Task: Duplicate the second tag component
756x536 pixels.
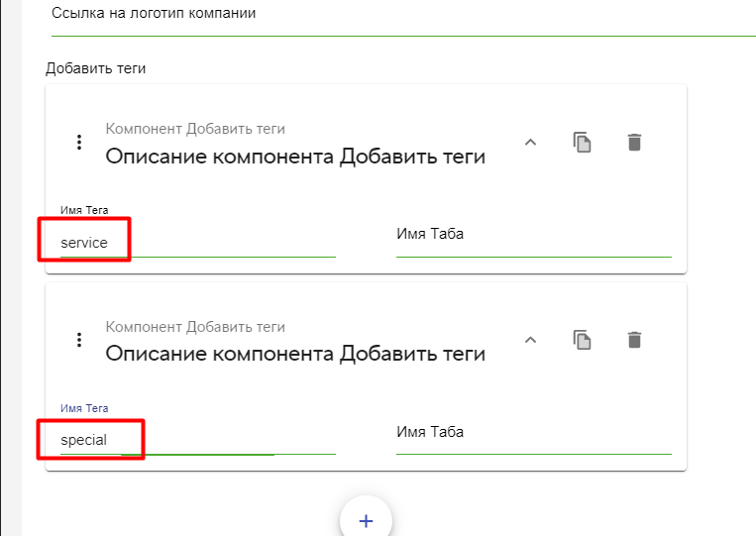Action: tap(583, 340)
